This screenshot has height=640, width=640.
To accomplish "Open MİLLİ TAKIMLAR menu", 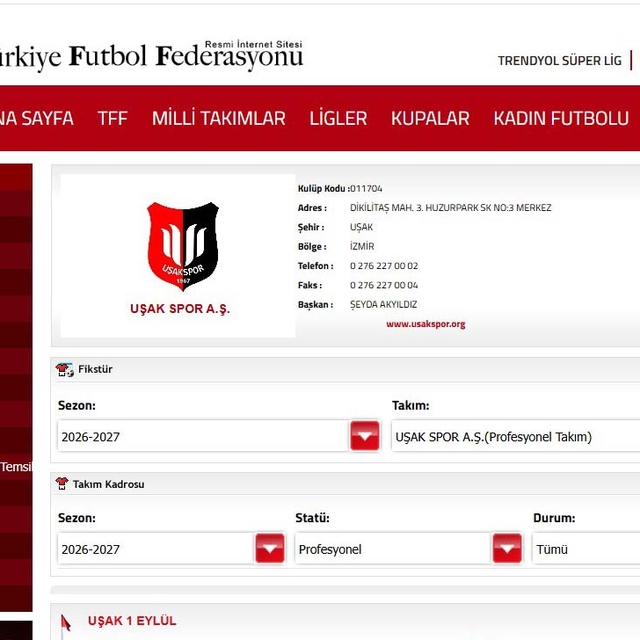I will click(219, 118).
